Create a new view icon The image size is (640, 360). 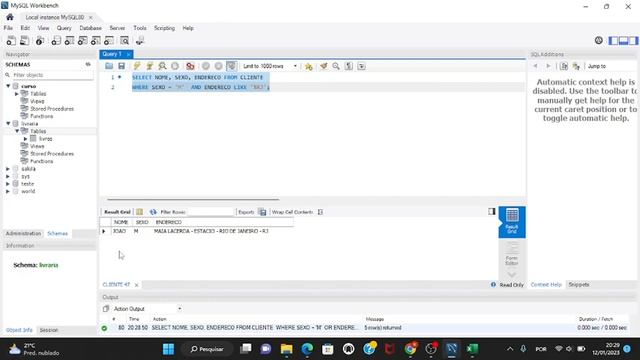point(82,40)
